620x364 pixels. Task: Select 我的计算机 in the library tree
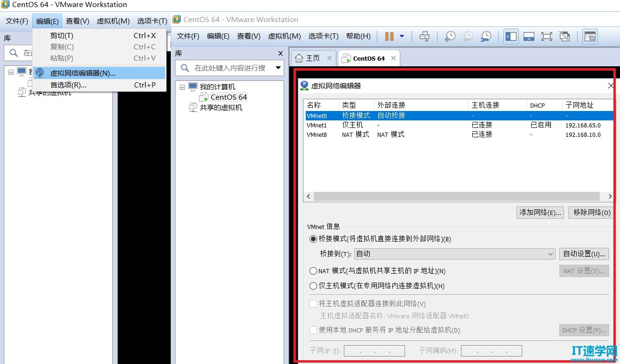[217, 87]
